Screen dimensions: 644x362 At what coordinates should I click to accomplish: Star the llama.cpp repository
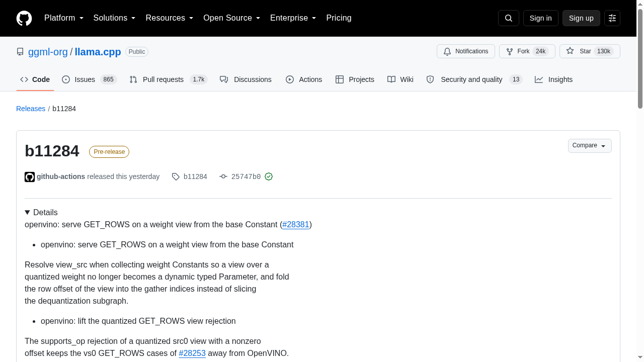click(590, 51)
